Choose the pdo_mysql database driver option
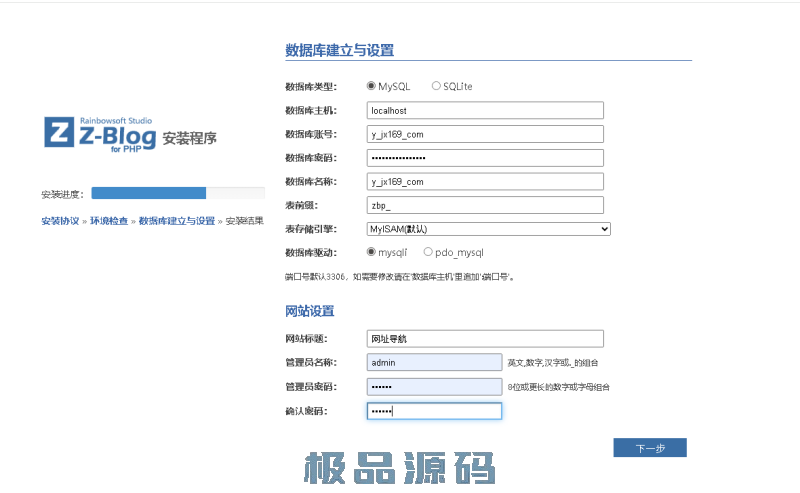This screenshot has width=800, height=493. [428, 252]
